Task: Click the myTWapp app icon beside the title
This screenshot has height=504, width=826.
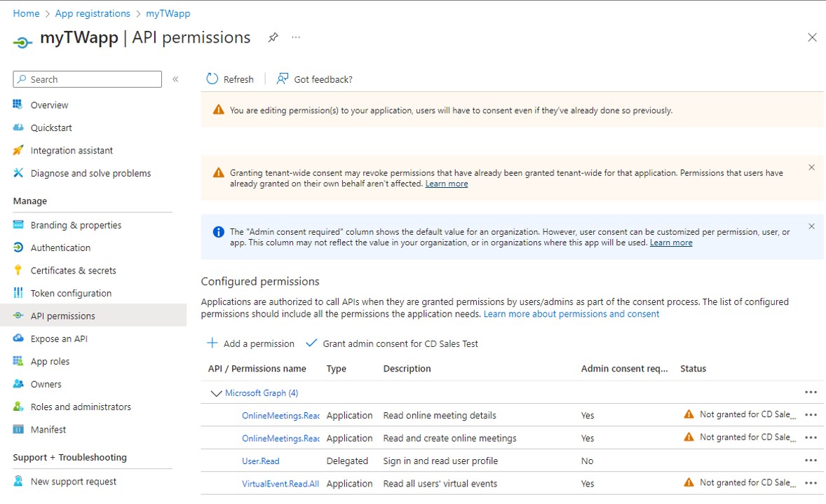Action: pos(22,41)
